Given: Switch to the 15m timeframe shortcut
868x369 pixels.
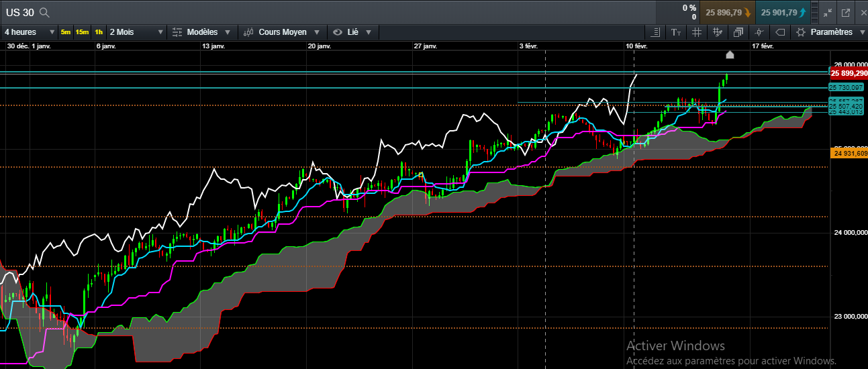Looking at the screenshot, I should (x=82, y=32).
